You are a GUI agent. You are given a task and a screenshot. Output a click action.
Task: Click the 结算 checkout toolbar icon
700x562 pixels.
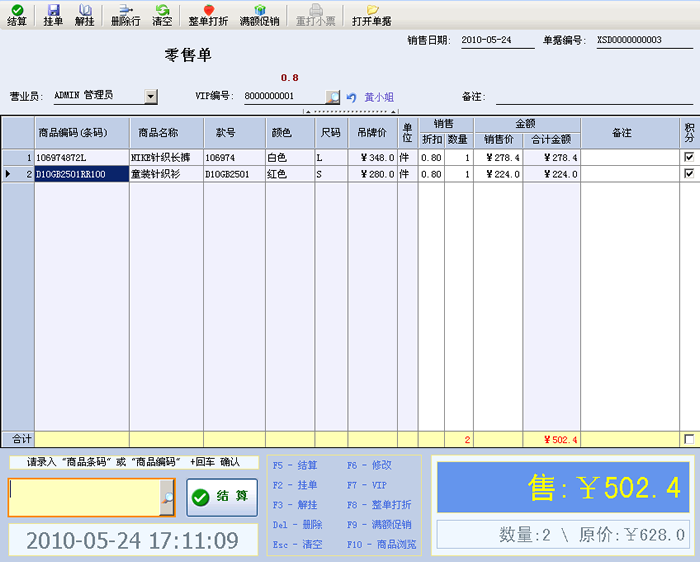(17, 15)
